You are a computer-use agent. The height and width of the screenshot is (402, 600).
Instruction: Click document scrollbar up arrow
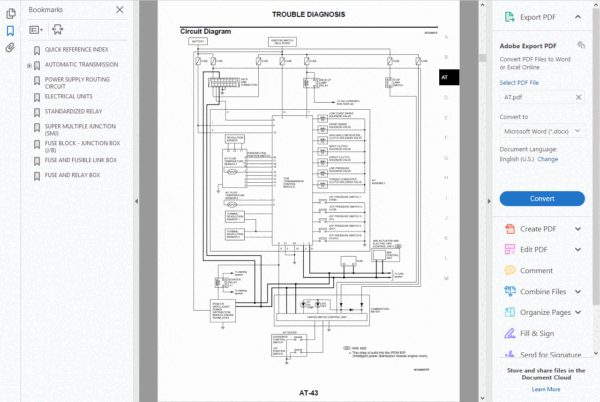482,5
